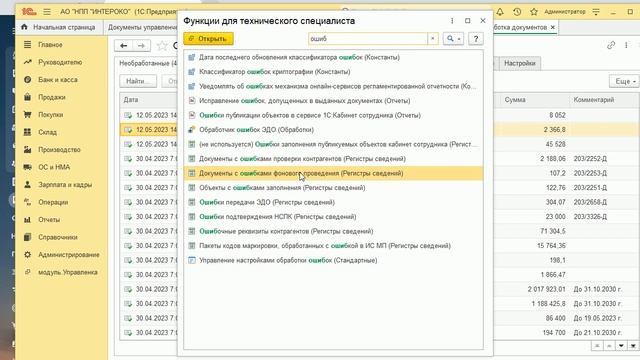Open Склад section
Viewport: 640px width, 360px height.
[x=47, y=132]
